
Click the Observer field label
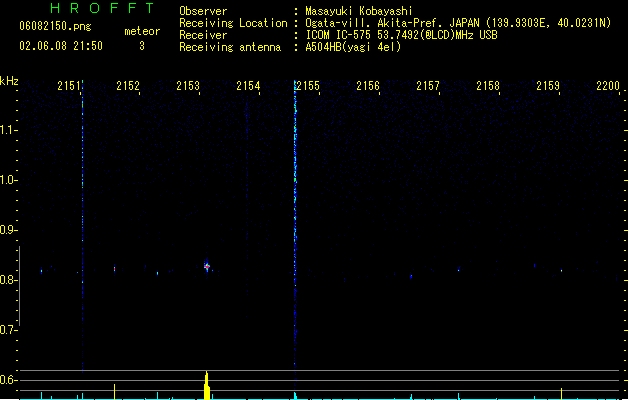click(203, 11)
